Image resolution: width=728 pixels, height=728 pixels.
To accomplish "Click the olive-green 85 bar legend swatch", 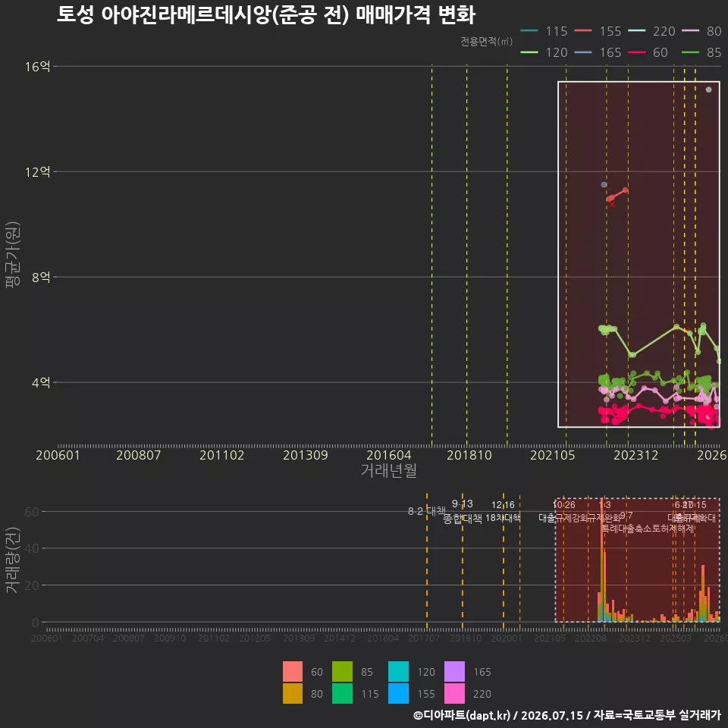I will (x=342, y=671).
